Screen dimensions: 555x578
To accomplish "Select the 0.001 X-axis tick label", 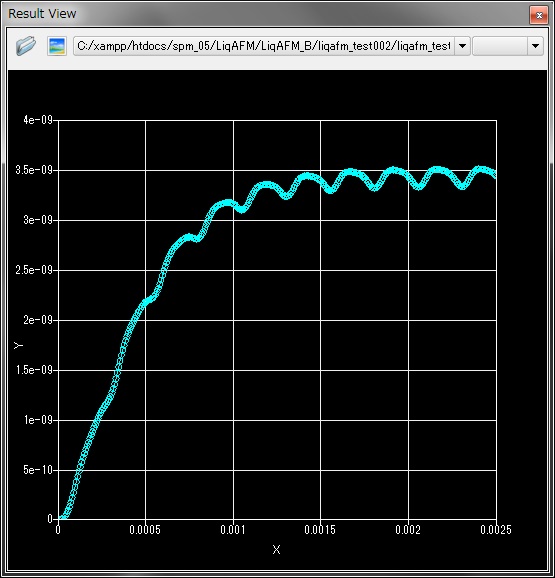I will (x=233, y=530).
